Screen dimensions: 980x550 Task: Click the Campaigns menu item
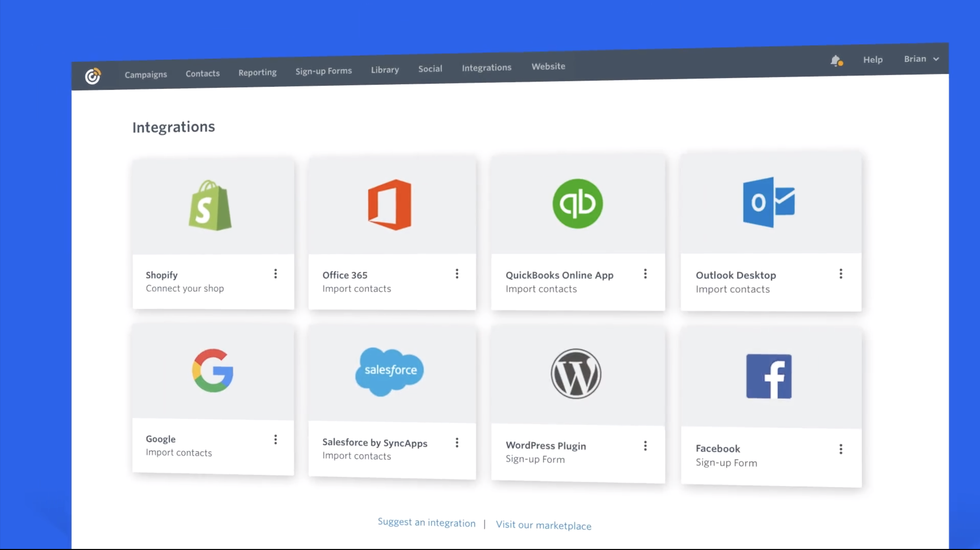tap(146, 73)
